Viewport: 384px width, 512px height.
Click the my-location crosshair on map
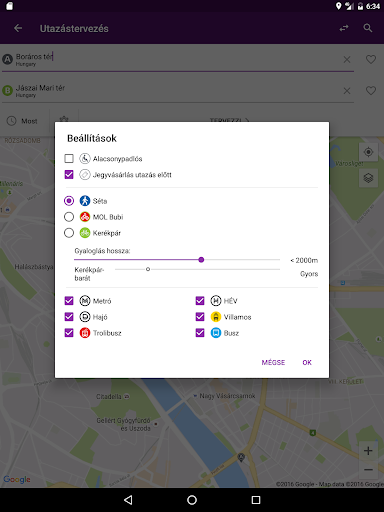click(368, 152)
